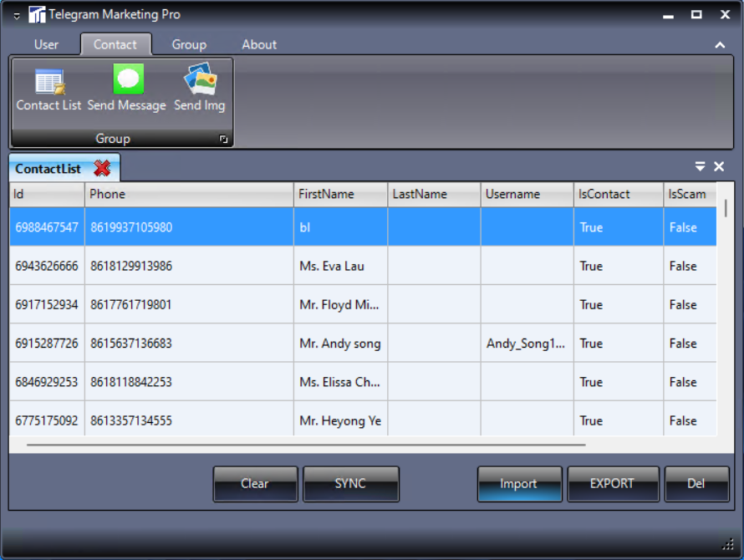
Task: Click the EXPORT button
Action: 612,484
